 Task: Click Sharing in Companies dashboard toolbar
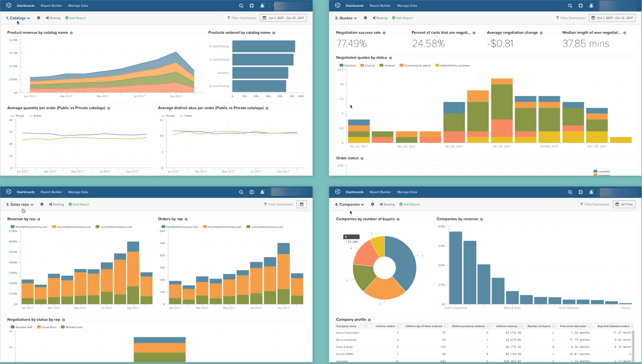tap(387, 204)
